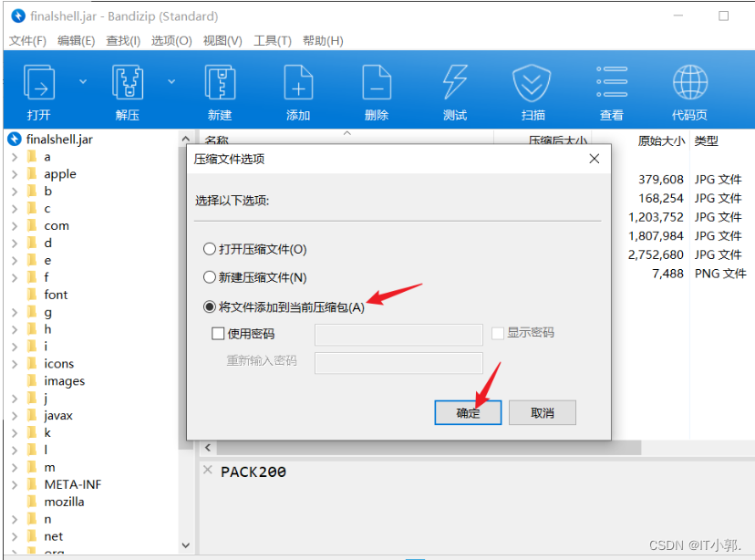Click the Open (打开) toolbar icon
The height and width of the screenshot is (560, 755).
coord(39,83)
